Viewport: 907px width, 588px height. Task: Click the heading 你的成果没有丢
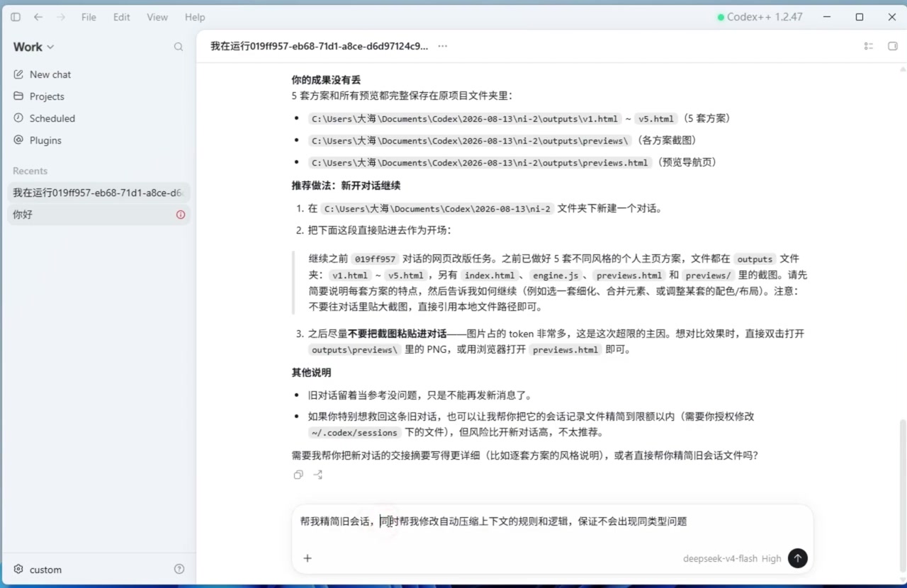[326, 80]
